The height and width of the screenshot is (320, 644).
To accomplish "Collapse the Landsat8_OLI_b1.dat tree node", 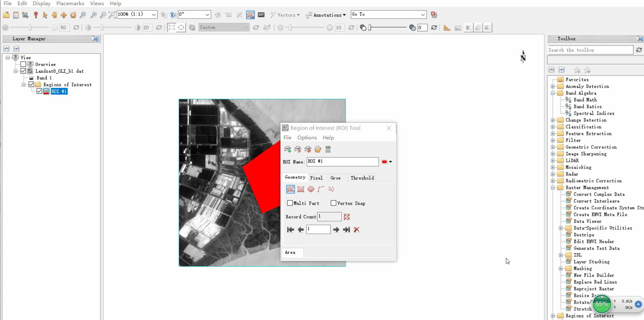I will tap(16, 71).
